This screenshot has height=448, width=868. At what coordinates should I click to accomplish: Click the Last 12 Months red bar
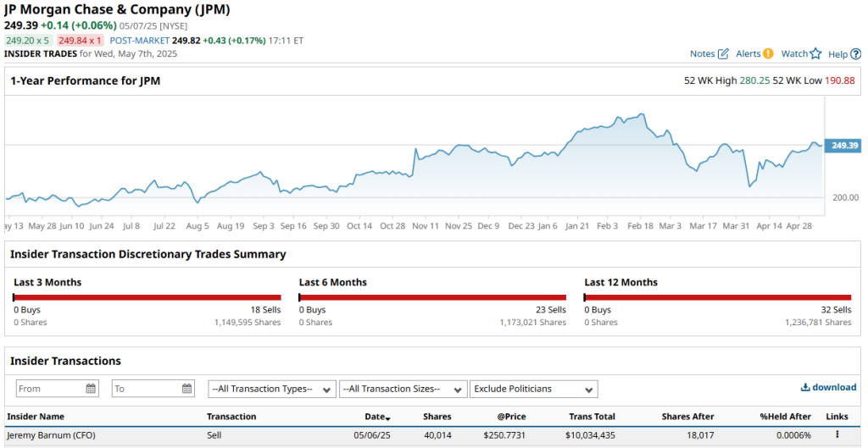pos(717,297)
